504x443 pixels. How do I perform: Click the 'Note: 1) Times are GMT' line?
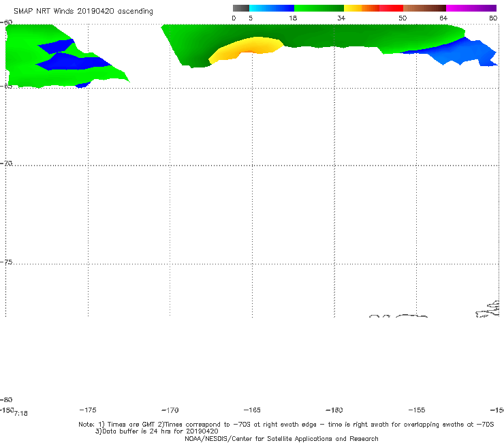coord(286,425)
